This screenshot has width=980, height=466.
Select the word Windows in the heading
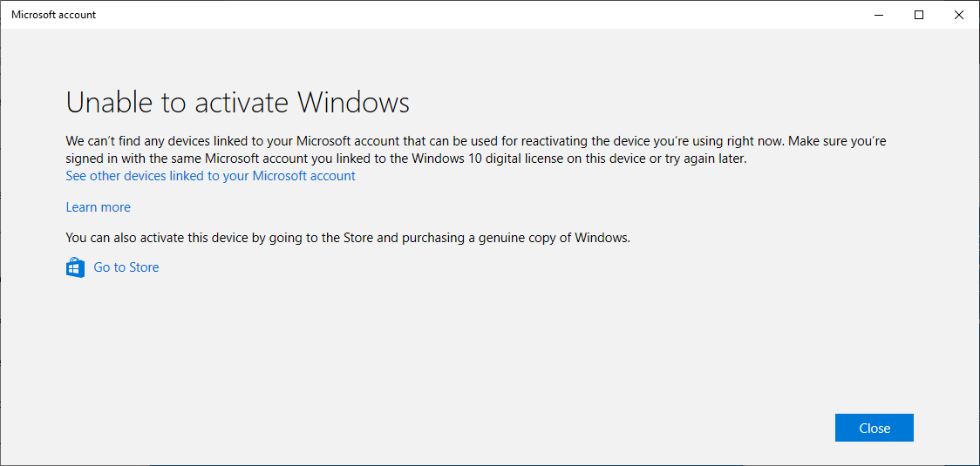click(353, 103)
